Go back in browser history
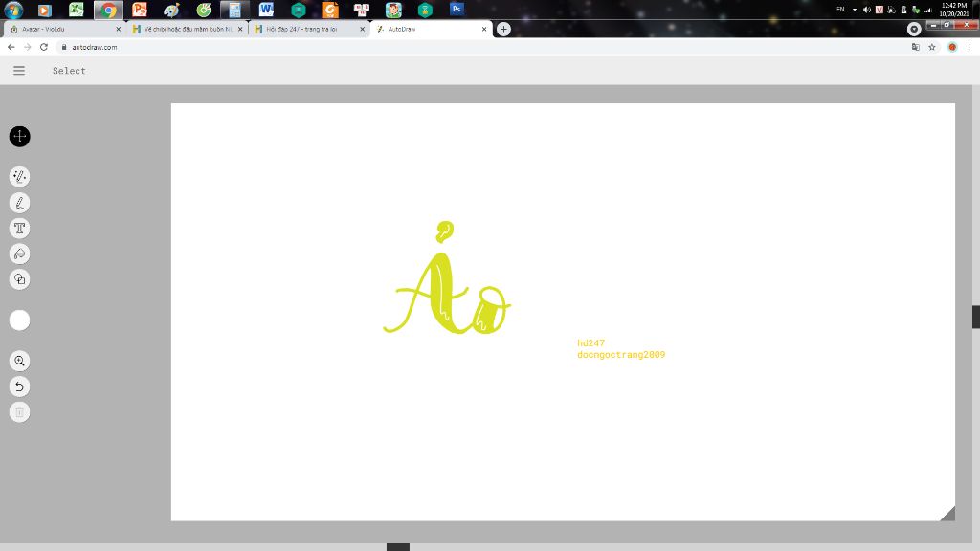This screenshot has width=980, height=551. coord(11,47)
